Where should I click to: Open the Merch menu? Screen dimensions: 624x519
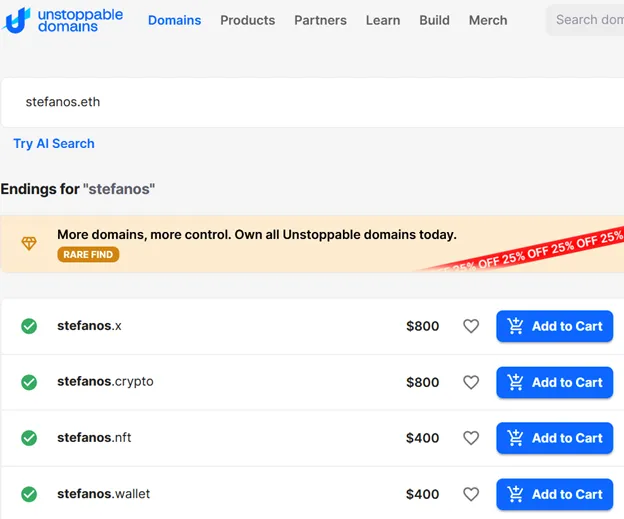(x=488, y=20)
